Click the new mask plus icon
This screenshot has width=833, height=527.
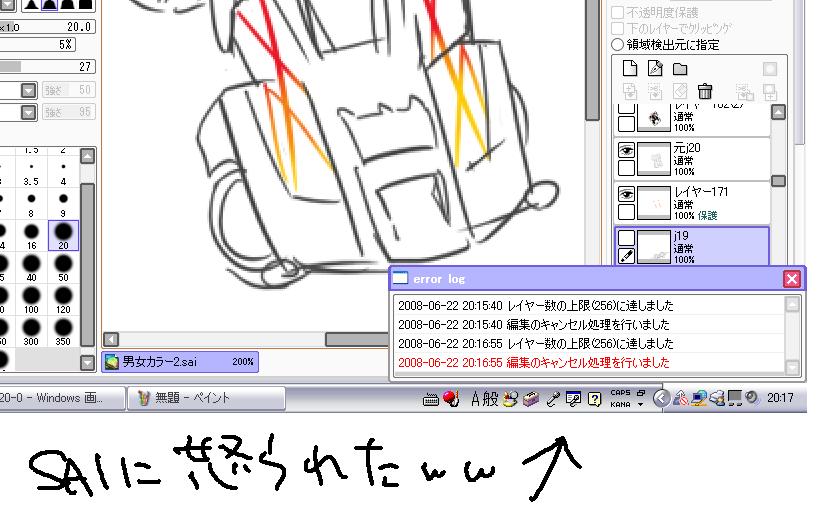770,92
